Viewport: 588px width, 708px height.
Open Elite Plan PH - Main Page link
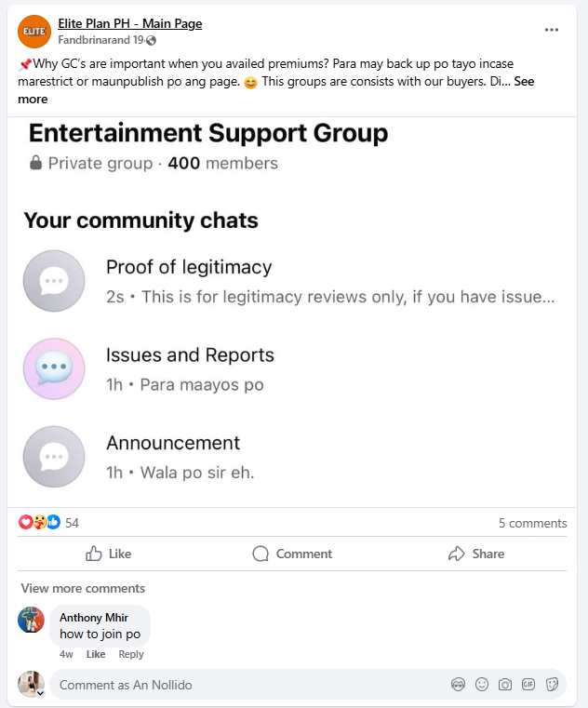129,23
